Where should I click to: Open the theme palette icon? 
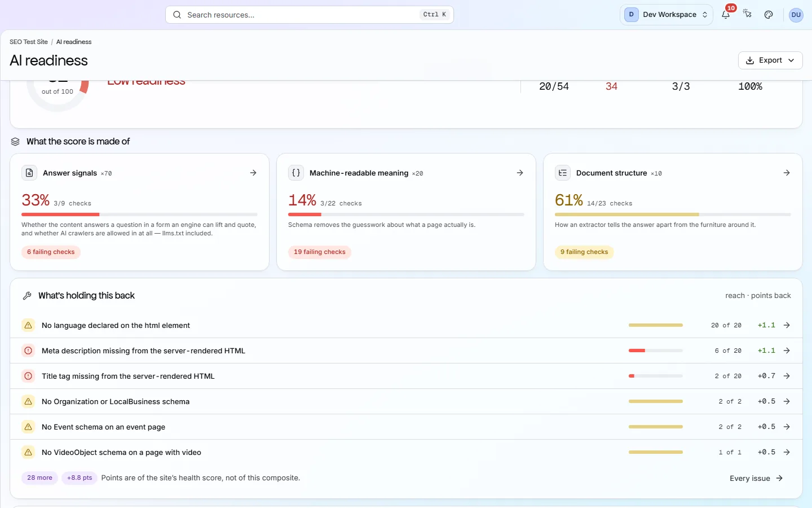coord(769,15)
